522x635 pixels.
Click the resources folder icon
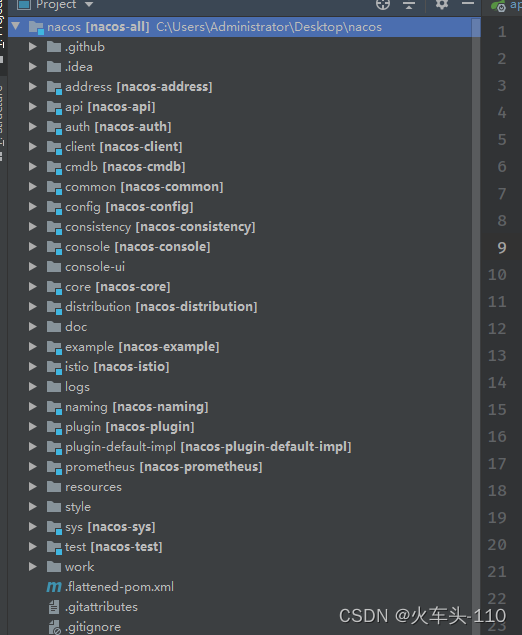[54, 486]
